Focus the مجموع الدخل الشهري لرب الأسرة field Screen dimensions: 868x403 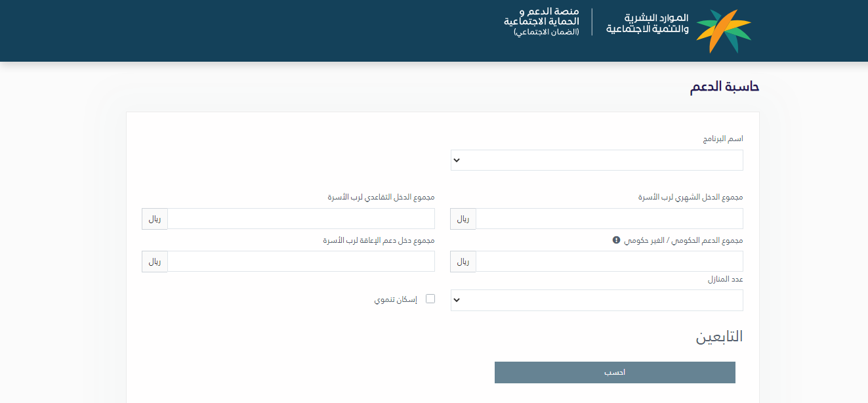tap(609, 219)
